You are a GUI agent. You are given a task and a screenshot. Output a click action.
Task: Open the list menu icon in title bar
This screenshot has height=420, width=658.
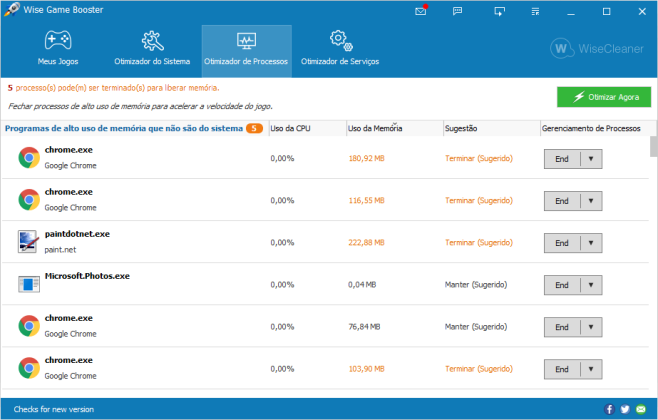(x=535, y=11)
